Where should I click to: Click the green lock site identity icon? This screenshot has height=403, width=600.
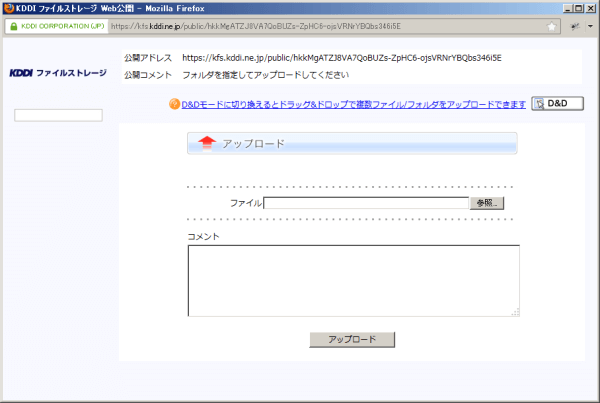tap(13, 26)
